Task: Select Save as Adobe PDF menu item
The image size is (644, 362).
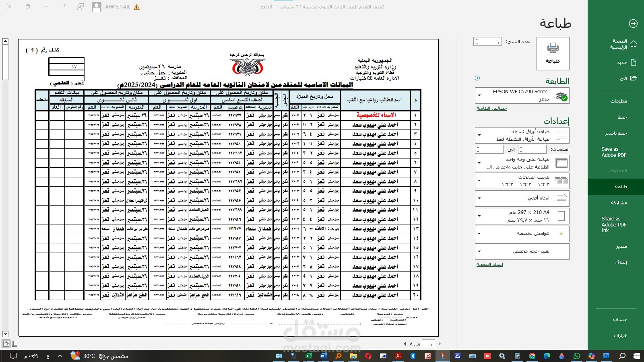Action: [616, 152]
